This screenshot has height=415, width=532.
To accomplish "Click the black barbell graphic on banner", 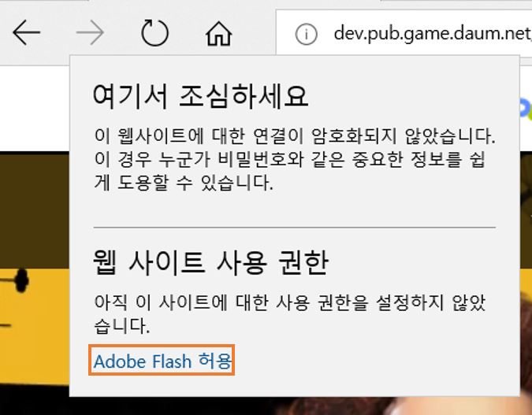I will click(x=14, y=280).
